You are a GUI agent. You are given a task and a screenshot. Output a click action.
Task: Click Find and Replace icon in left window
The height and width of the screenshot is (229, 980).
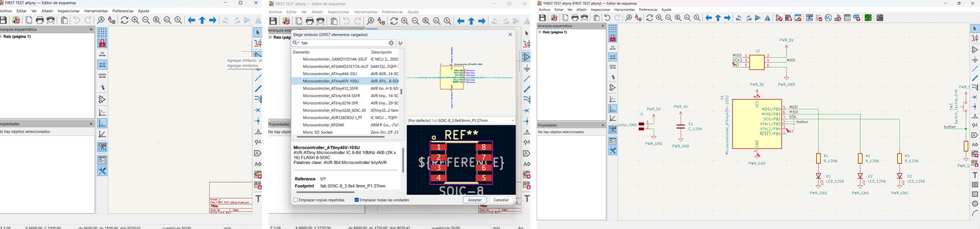tap(112, 20)
